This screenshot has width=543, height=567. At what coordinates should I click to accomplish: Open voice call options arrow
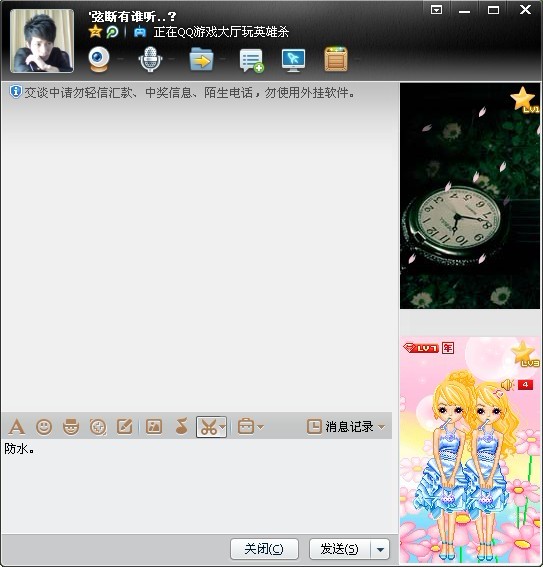[x=171, y=59]
